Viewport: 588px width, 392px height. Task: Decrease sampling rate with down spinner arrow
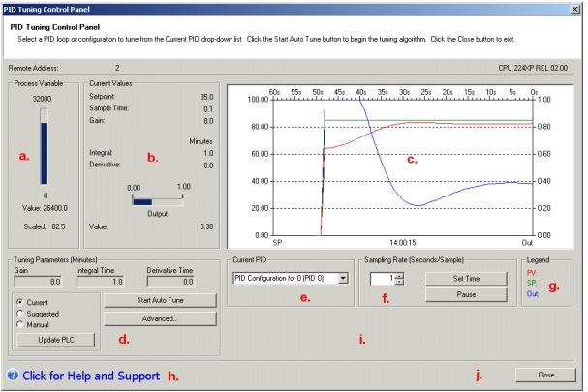400,282
